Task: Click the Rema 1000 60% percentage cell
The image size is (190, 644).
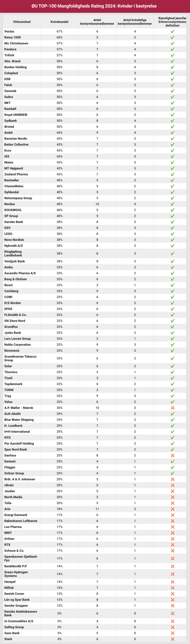Action: pos(59,38)
